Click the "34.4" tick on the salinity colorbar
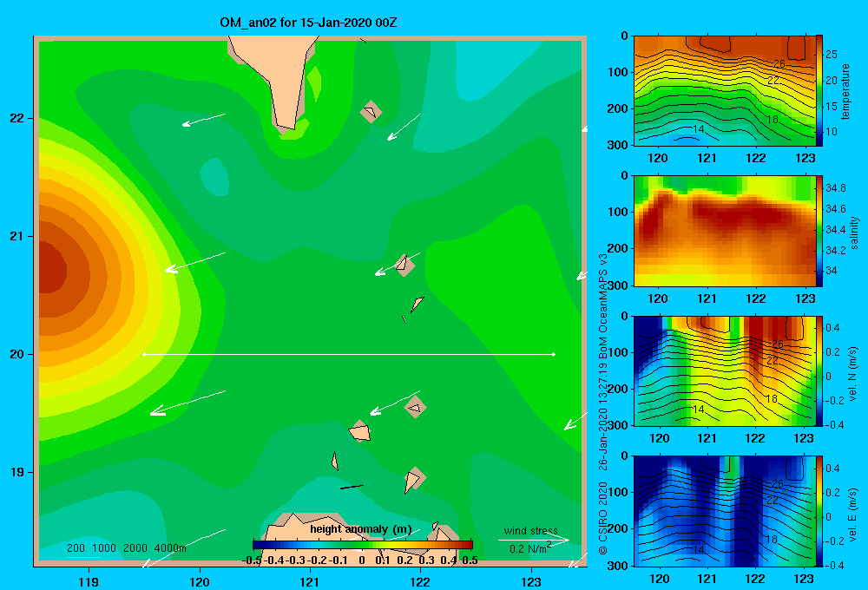 point(836,230)
